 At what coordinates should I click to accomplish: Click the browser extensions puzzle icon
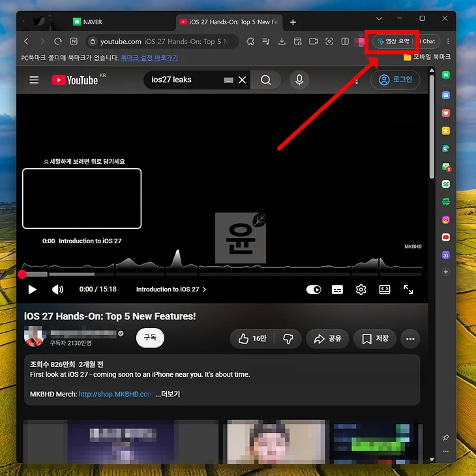coord(250,41)
